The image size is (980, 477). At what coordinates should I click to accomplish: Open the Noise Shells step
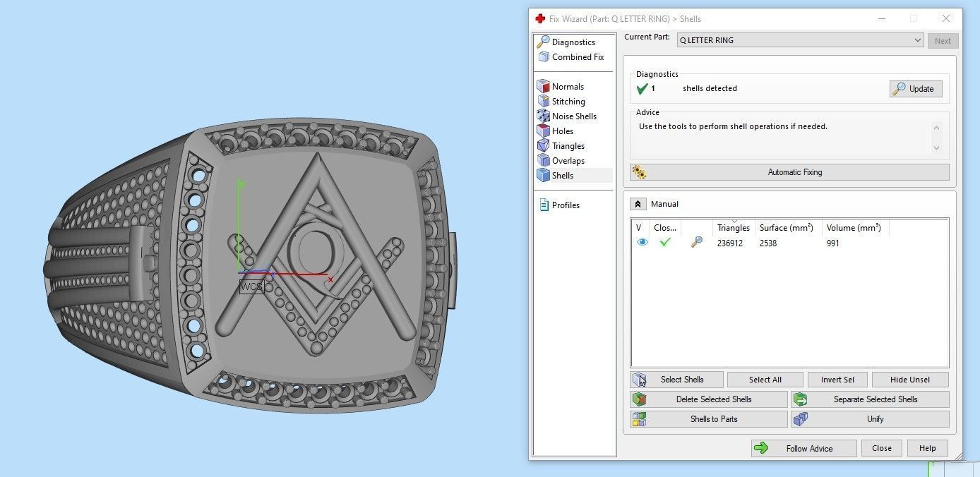(x=574, y=116)
